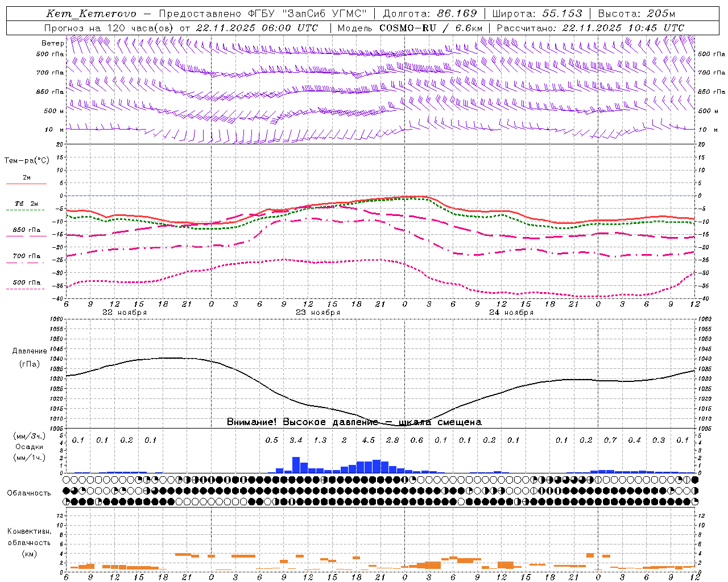Click the "24 ноября" date label

tap(511, 313)
